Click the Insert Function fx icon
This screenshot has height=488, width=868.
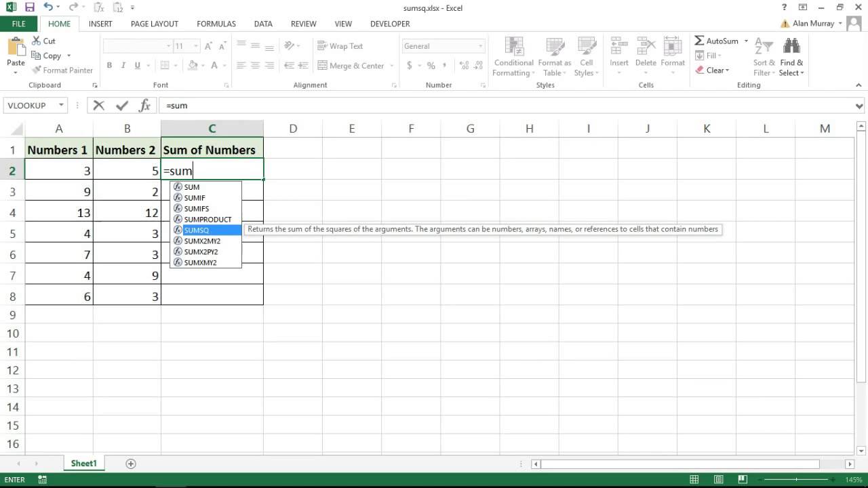click(x=144, y=105)
